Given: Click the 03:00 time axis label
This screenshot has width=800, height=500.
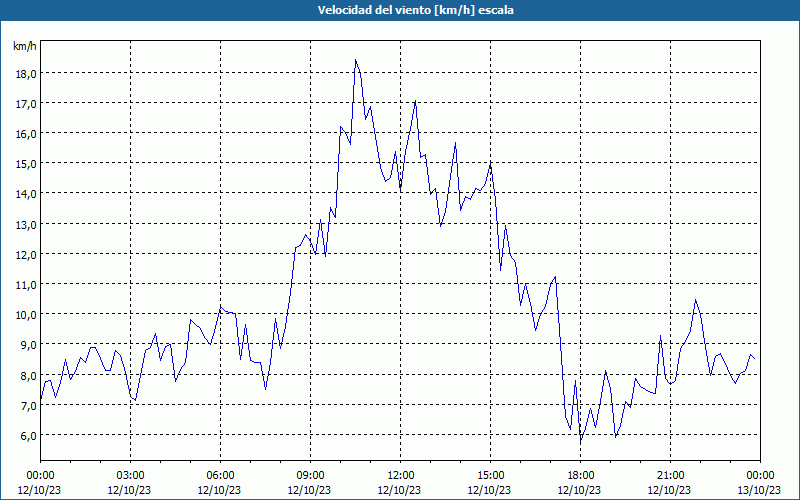Looking at the screenshot, I should pos(130,476).
